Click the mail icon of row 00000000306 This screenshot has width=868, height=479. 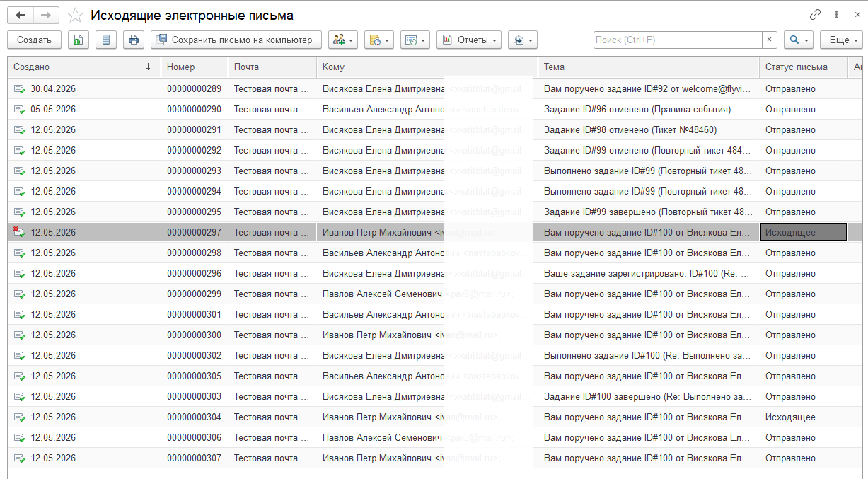[19, 438]
